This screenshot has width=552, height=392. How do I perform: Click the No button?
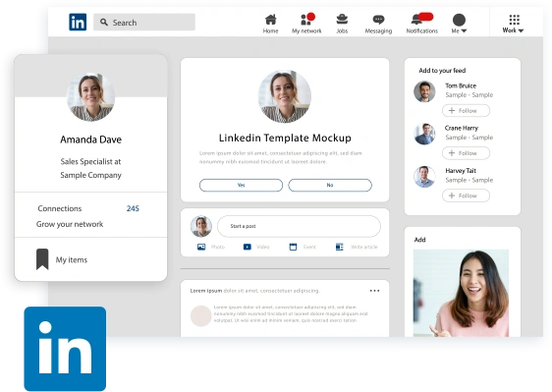330,185
